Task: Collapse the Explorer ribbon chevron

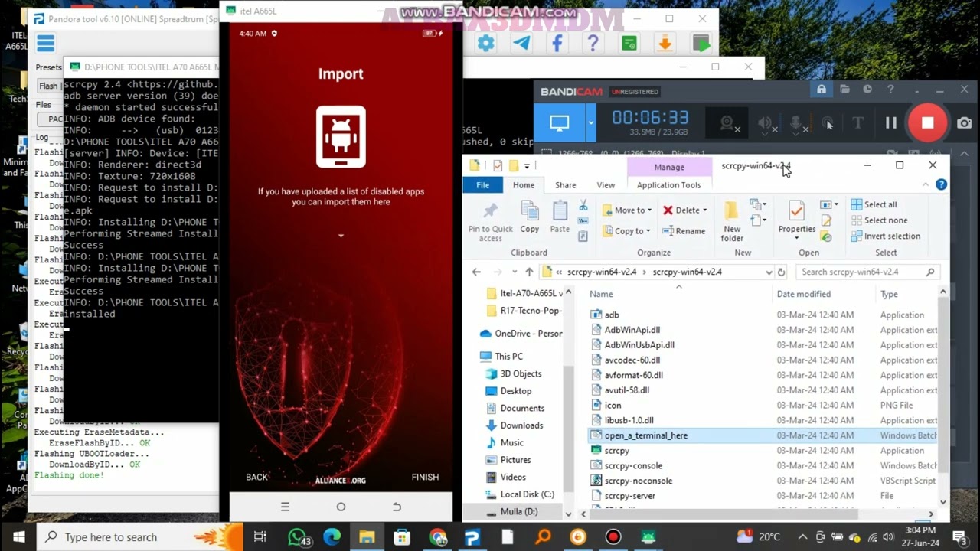Action: coord(926,185)
